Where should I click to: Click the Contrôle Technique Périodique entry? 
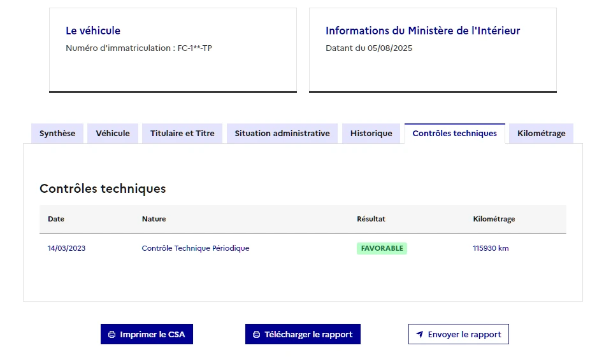(x=196, y=248)
